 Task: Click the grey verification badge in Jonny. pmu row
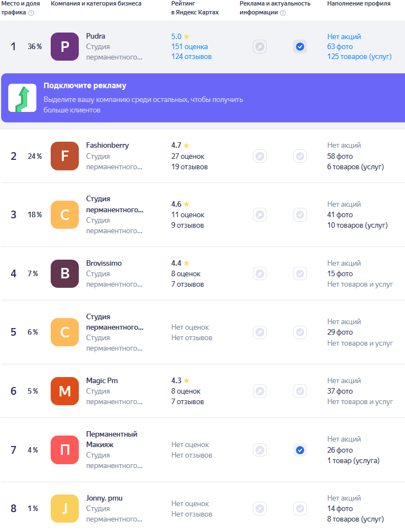[300, 509]
